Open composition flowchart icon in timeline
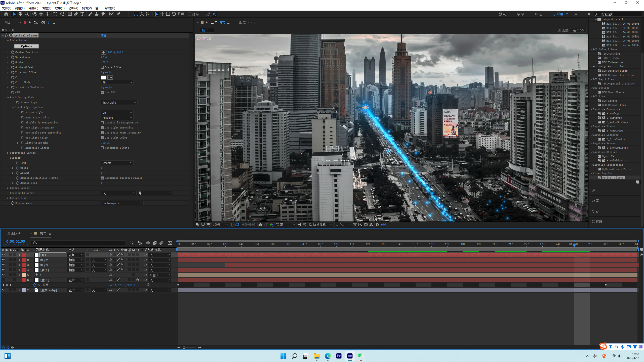This screenshot has width=644, height=362. [x=131, y=243]
